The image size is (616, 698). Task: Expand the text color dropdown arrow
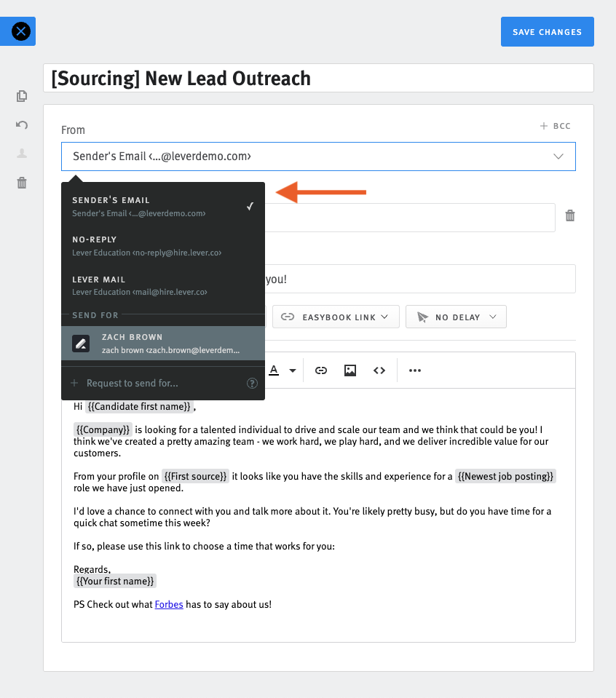pyautogui.click(x=293, y=370)
